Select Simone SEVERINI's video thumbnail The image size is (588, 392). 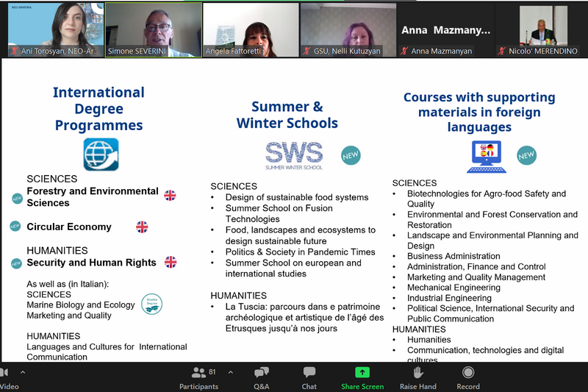click(154, 30)
